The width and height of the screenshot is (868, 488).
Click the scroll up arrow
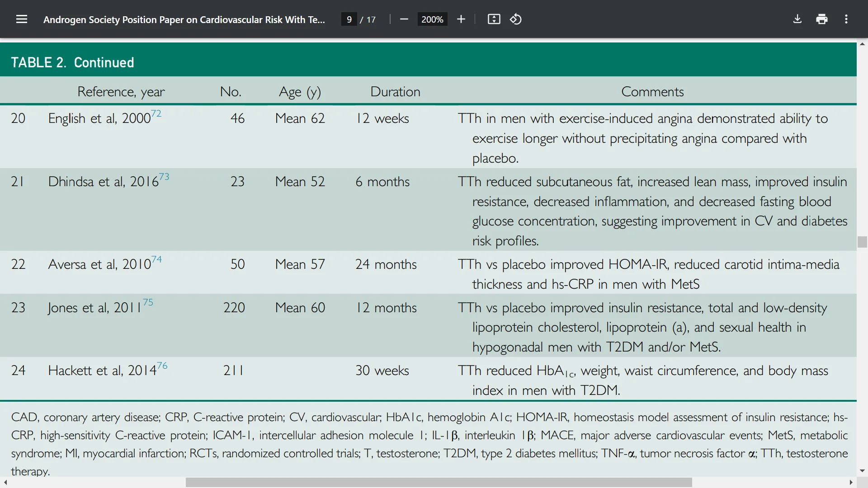[x=862, y=44]
